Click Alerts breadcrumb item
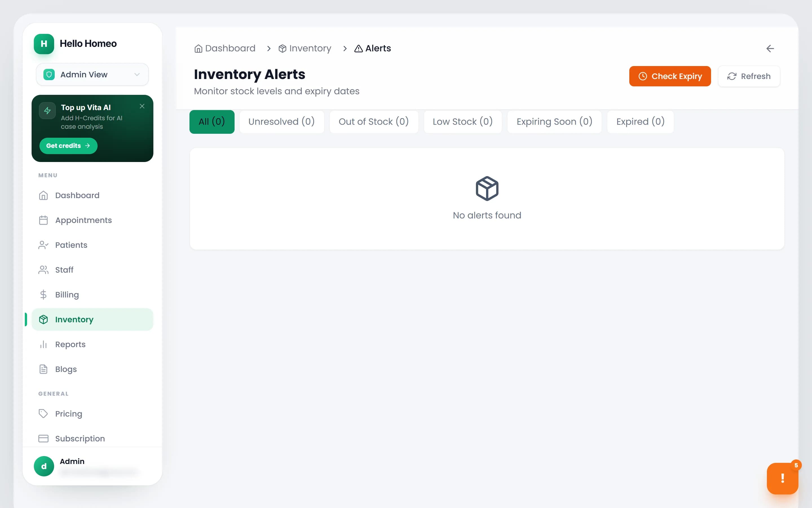 [x=373, y=48]
